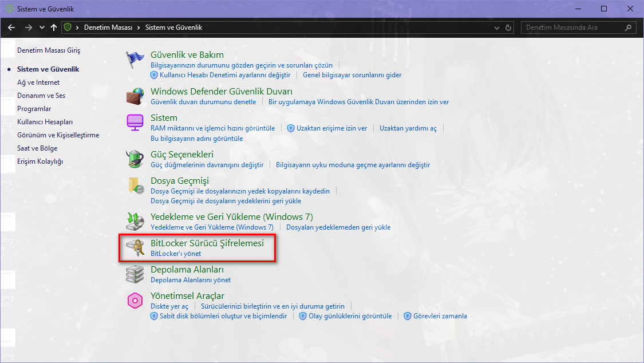This screenshot has height=363, width=644.
Task: Go up one level with up arrow
Action: pyautogui.click(x=54, y=27)
